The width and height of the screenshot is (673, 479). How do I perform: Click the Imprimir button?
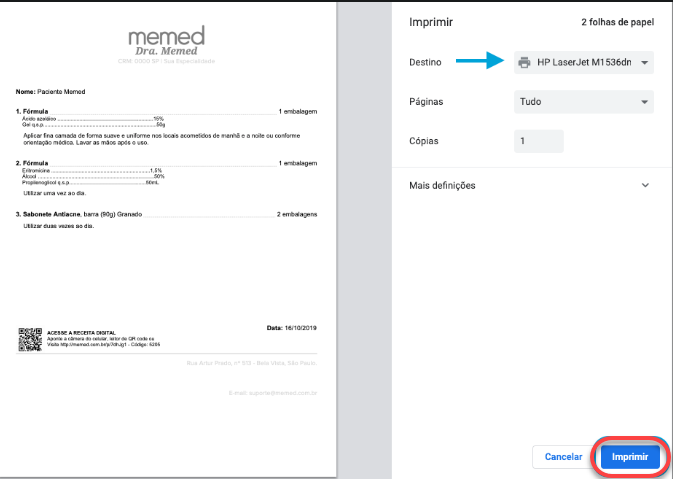point(630,457)
